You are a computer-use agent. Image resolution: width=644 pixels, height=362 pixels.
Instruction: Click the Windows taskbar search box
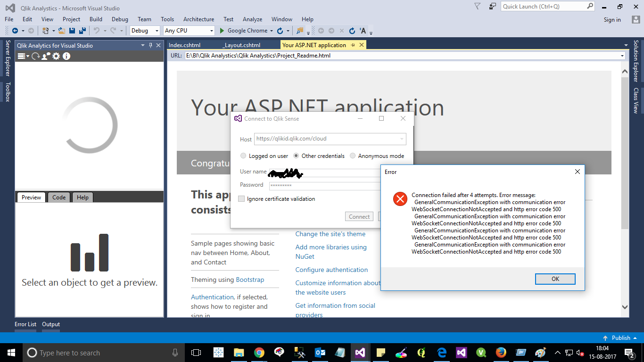click(x=103, y=353)
